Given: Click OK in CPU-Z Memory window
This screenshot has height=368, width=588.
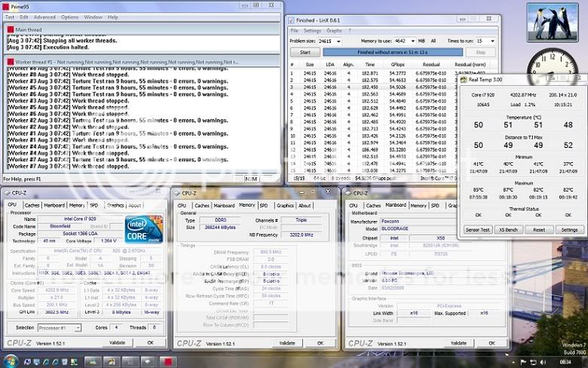Looking at the screenshot, I should pos(320,343).
